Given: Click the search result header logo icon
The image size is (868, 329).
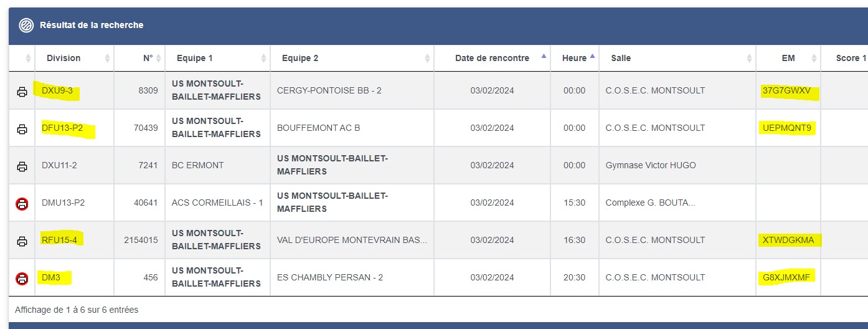Looking at the screenshot, I should pyautogui.click(x=26, y=26).
